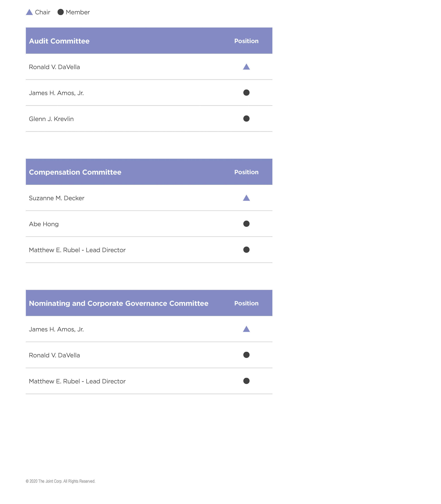This screenshot has height=504, width=441.
Task: Click the Position column header in the Compensation Committee table
Action: (x=246, y=172)
